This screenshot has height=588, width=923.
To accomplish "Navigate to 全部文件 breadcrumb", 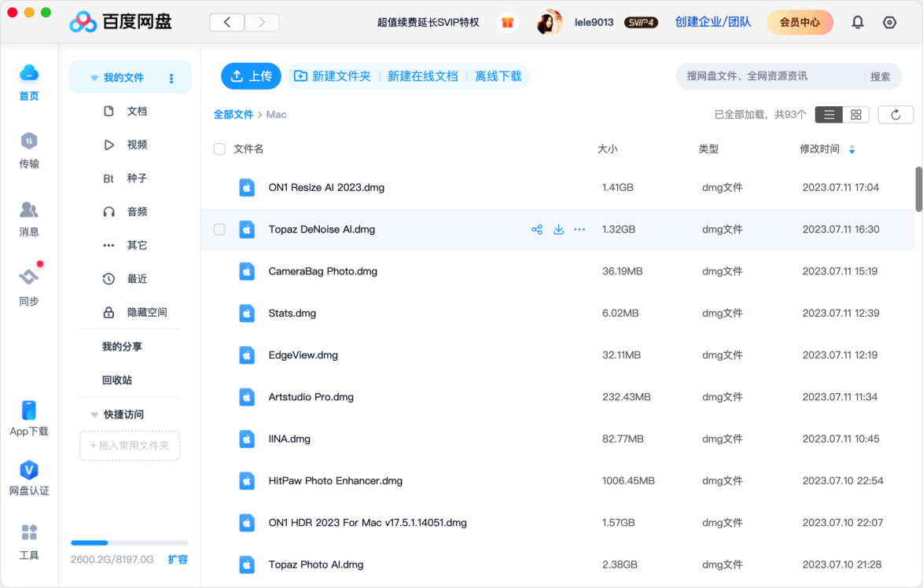I will pyautogui.click(x=233, y=115).
